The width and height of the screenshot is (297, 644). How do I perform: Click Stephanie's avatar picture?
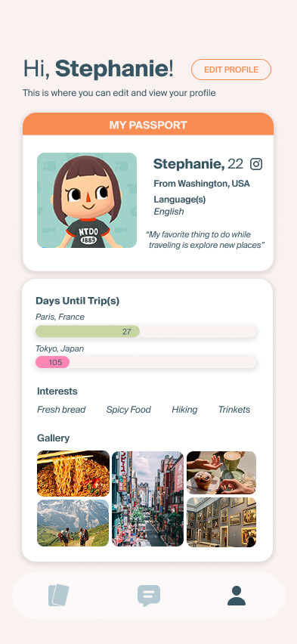87,200
